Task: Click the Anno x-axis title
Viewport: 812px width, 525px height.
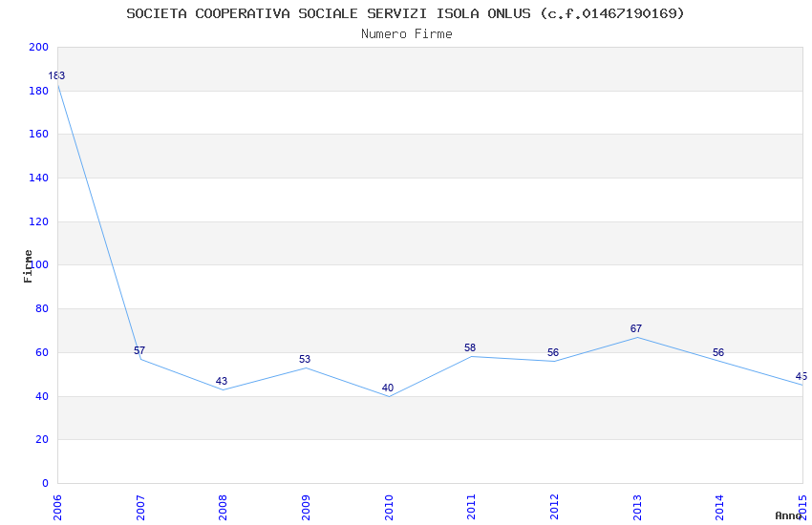Action: tap(789, 515)
